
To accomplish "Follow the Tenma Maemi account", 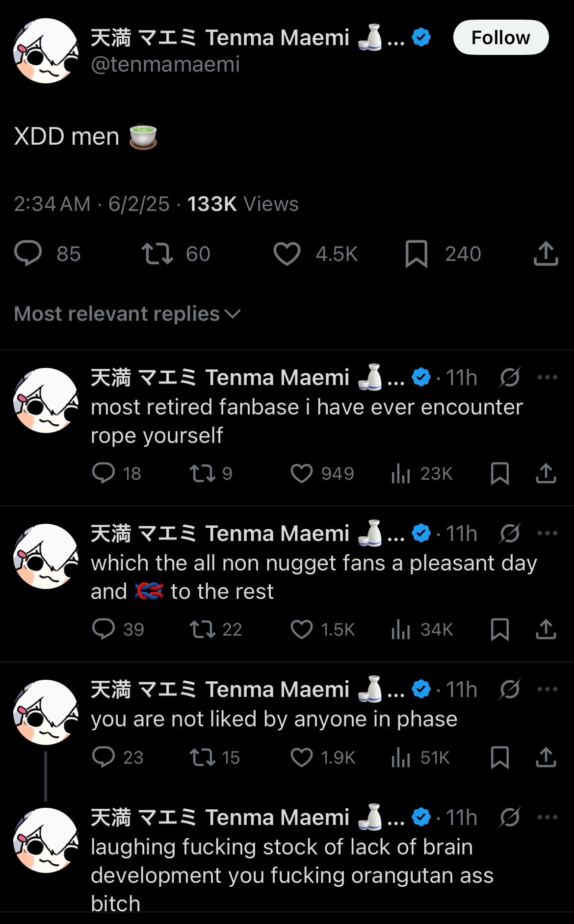I will [x=500, y=38].
